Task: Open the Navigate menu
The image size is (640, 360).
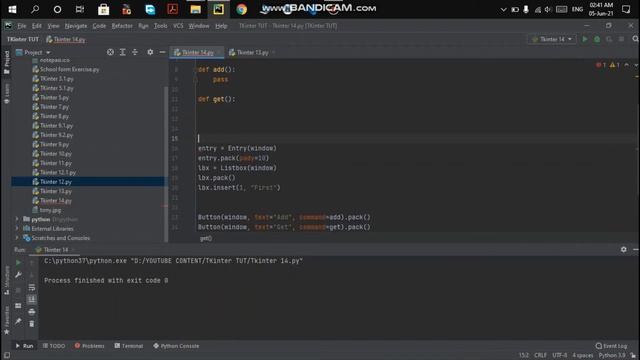Action: (76, 26)
